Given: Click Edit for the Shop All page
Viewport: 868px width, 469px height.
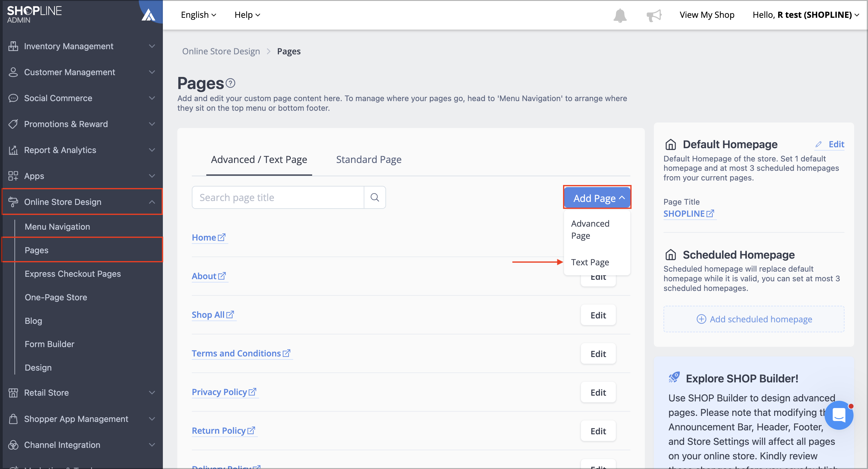Looking at the screenshot, I should [598, 315].
